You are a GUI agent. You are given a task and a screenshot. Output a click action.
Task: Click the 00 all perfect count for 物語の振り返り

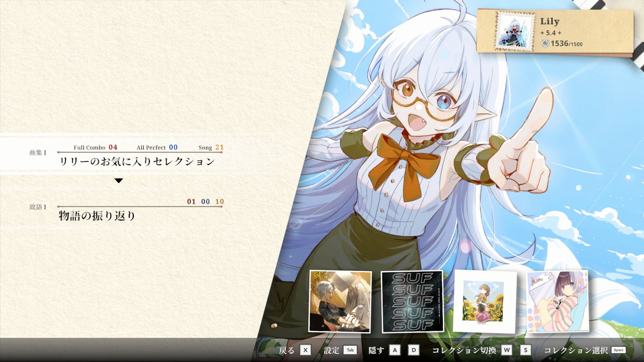(205, 201)
